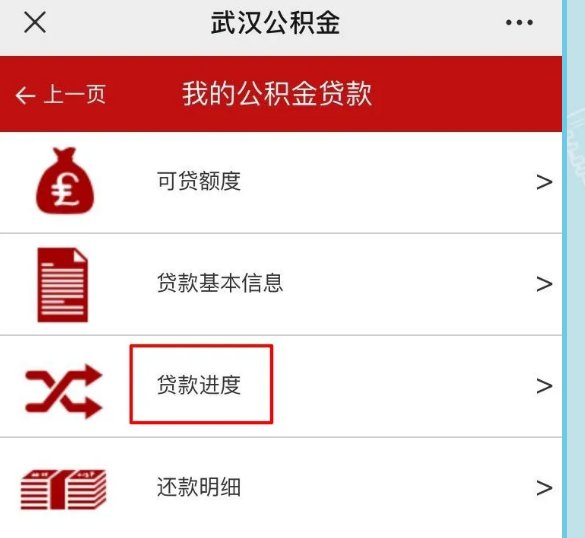Screen dimensions: 585x538
Task: Select the highlighted 贷款进度 item
Action: coord(201,384)
